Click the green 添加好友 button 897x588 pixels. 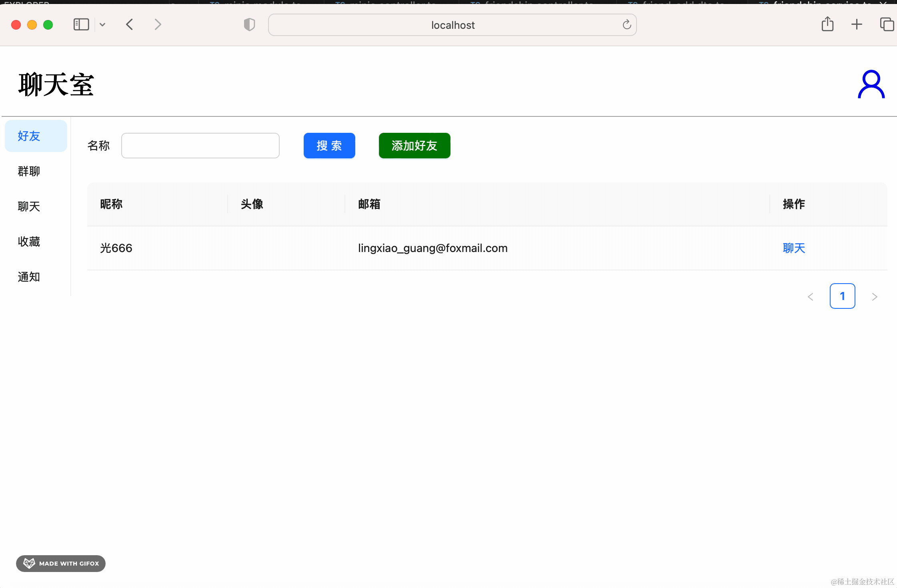click(414, 146)
